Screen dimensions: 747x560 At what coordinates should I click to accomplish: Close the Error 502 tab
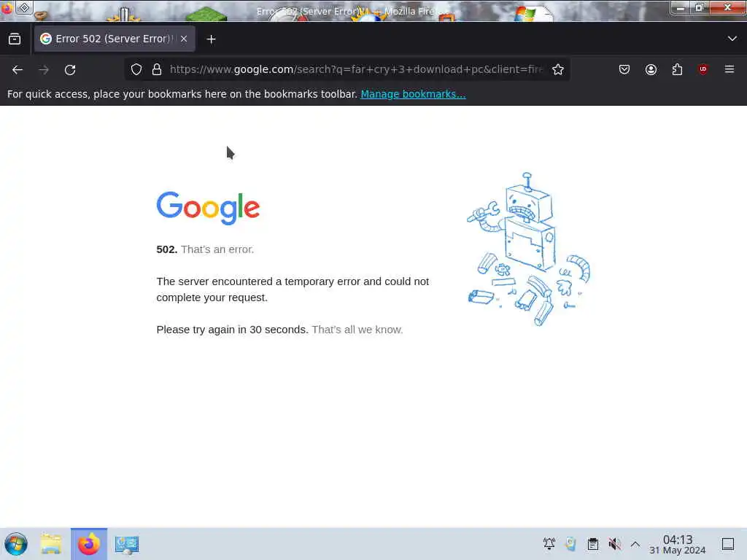[184, 39]
